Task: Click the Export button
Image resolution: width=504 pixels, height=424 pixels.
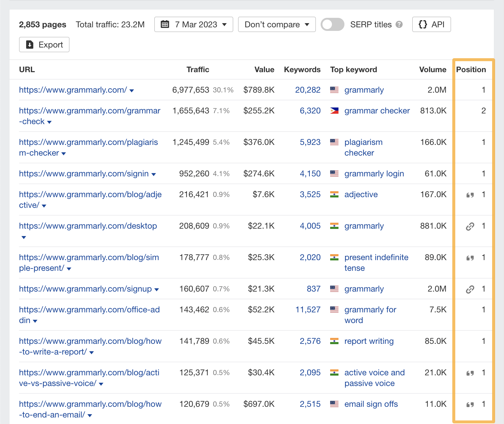Action: [x=44, y=44]
